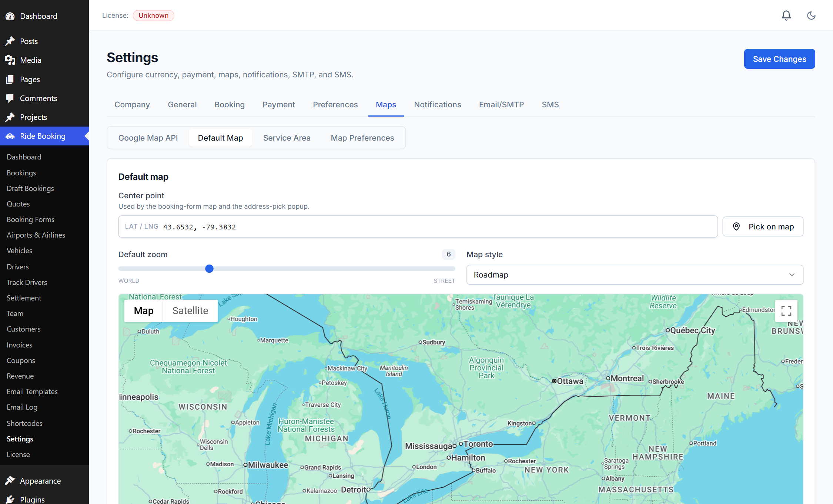Open the Map style Roadmap dropdown
The height and width of the screenshot is (504, 833).
(635, 275)
